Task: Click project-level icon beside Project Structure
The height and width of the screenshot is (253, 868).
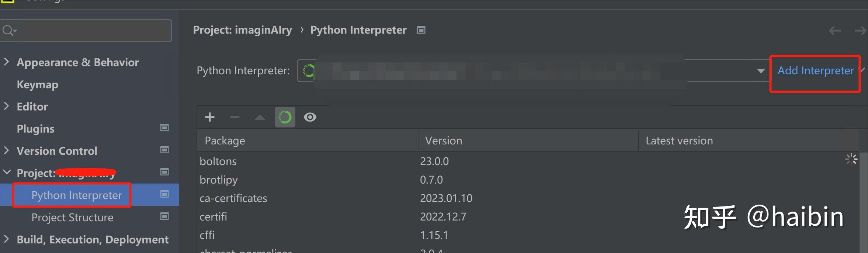Action: [x=164, y=216]
